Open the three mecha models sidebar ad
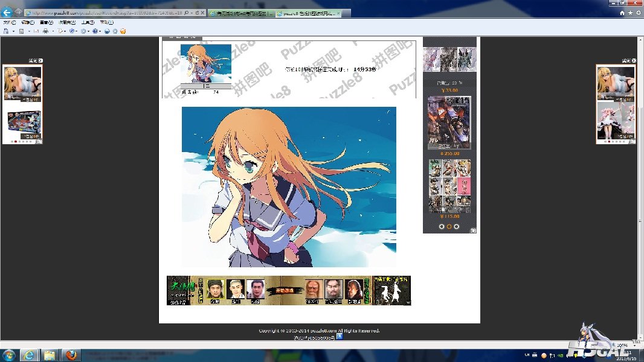Screen dimensions: 644x362 tap(449, 59)
